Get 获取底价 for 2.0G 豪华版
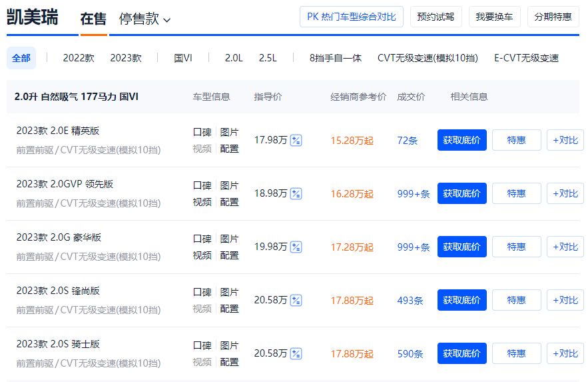The height and width of the screenshot is (382, 588). (x=461, y=247)
